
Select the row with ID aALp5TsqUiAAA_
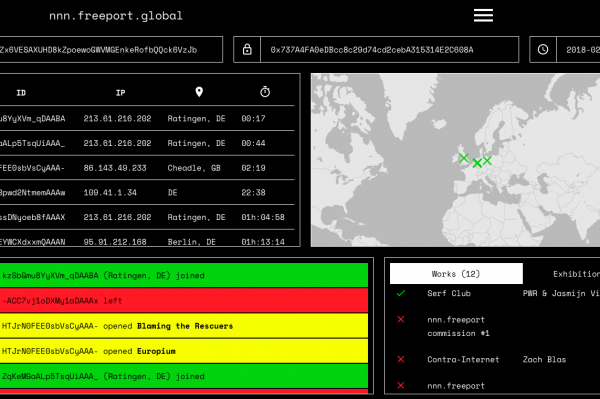tap(147, 143)
